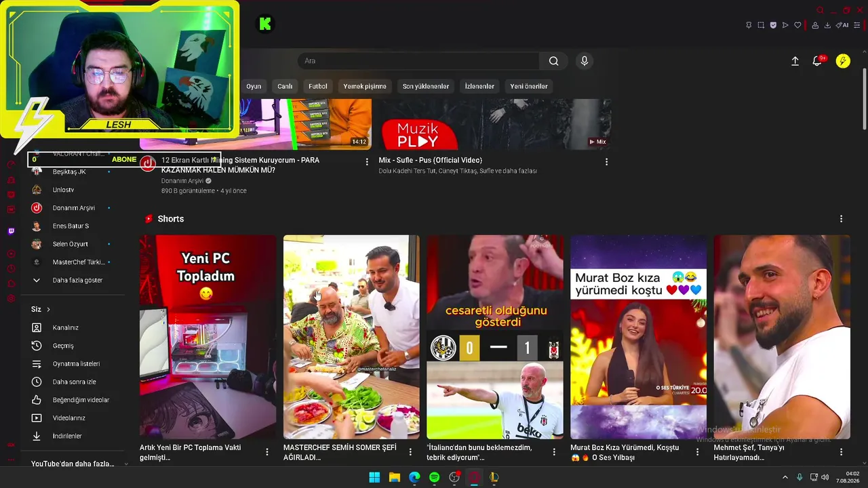Screen dimensions: 868x488
Task: Open the yellow lightning account avatar
Action: [x=843, y=61]
